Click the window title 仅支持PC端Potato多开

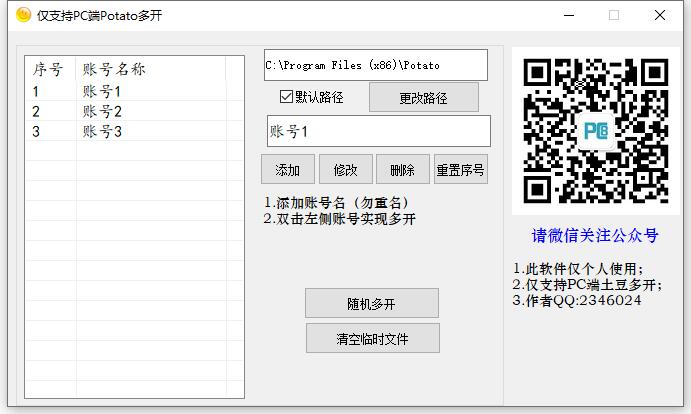pyautogui.click(x=100, y=15)
